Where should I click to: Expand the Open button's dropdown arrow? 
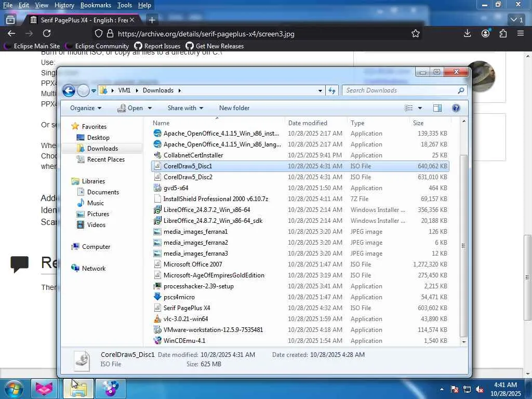point(150,108)
